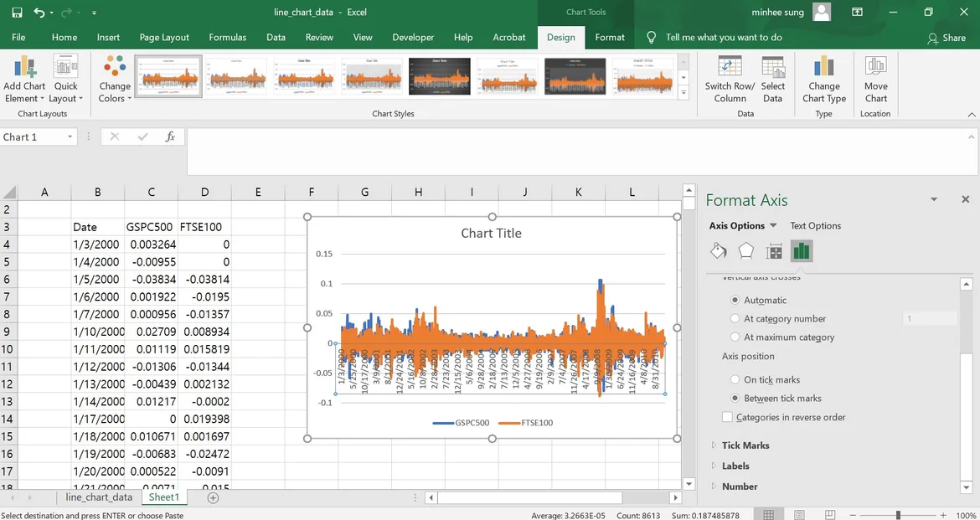Screen dimensions: 980x520
Task: Select the On tick marks option
Action: pos(735,379)
